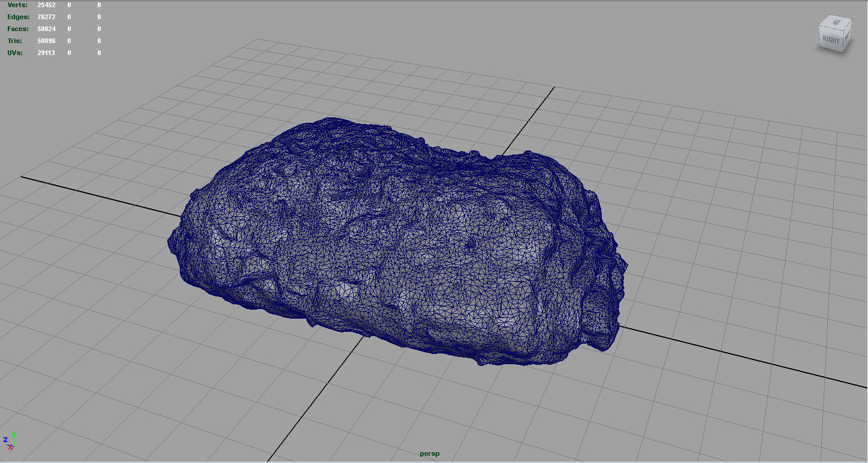Screen dimensions: 868x463
Task: Click the Faces count value 50824
Action: [x=46, y=29]
